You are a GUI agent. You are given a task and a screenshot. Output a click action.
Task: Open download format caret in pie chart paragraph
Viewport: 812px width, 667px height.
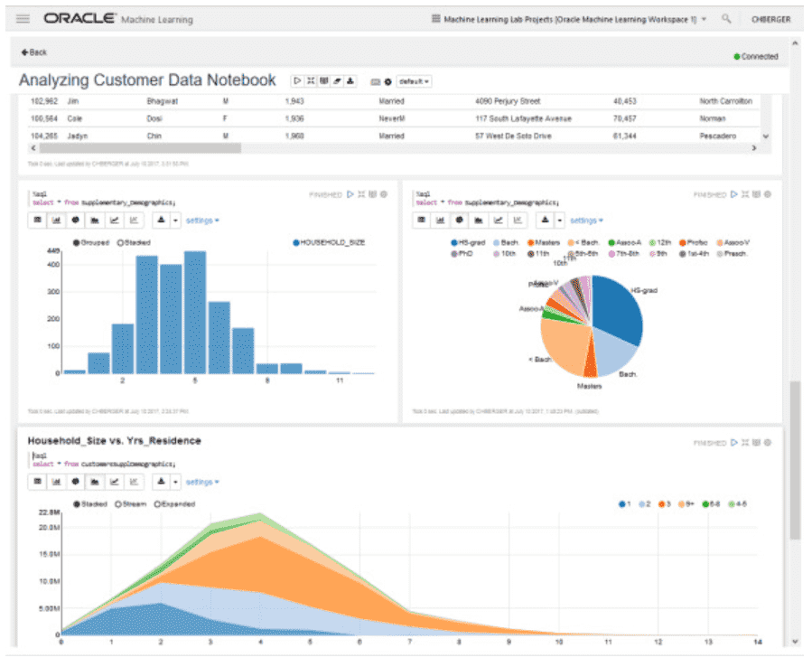pyautogui.click(x=560, y=221)
